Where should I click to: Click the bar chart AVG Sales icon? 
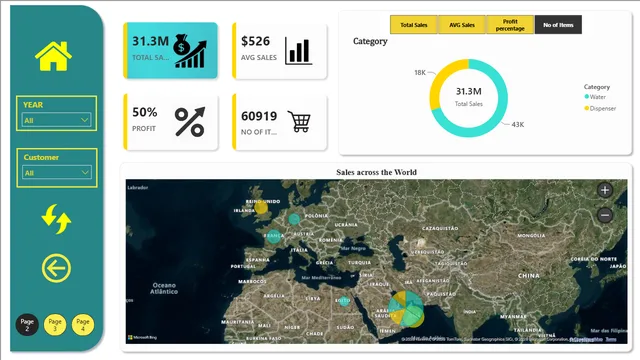pos(299,51)
